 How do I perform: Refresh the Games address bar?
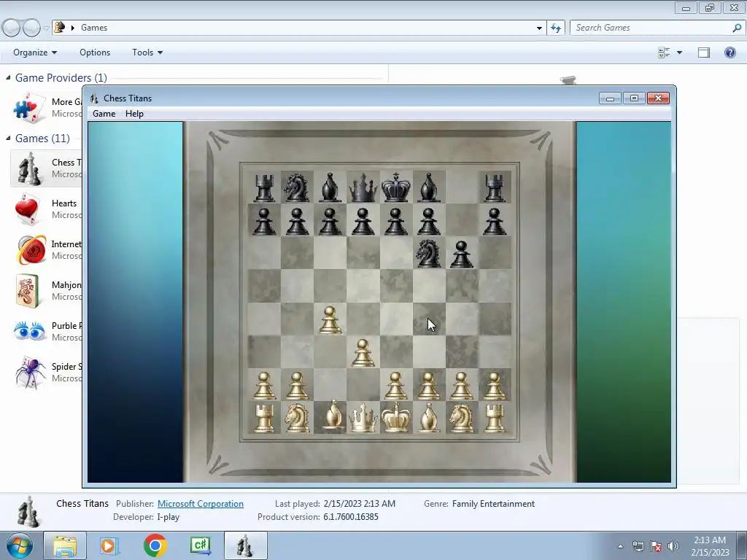coord(555,28)
